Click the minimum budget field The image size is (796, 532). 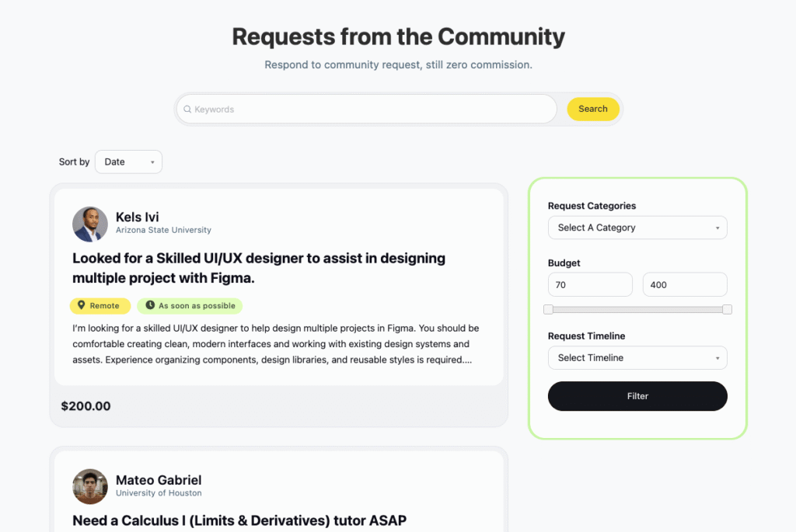point(590,285)
